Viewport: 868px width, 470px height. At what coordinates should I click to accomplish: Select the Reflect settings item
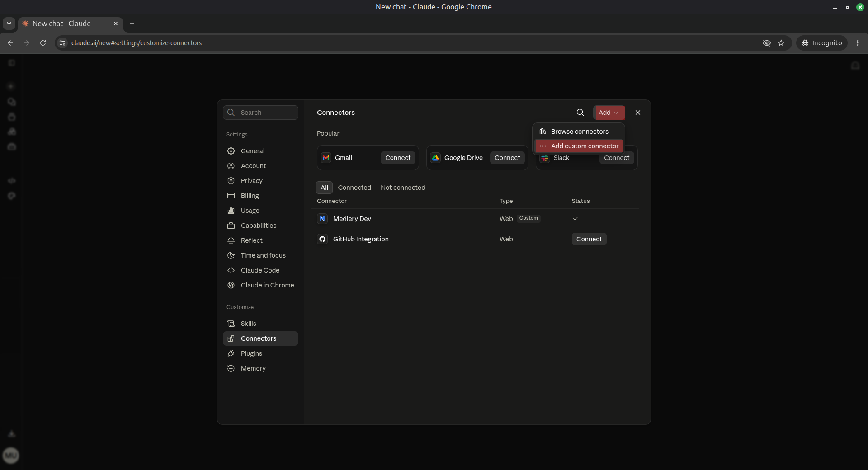click(260, 240)
